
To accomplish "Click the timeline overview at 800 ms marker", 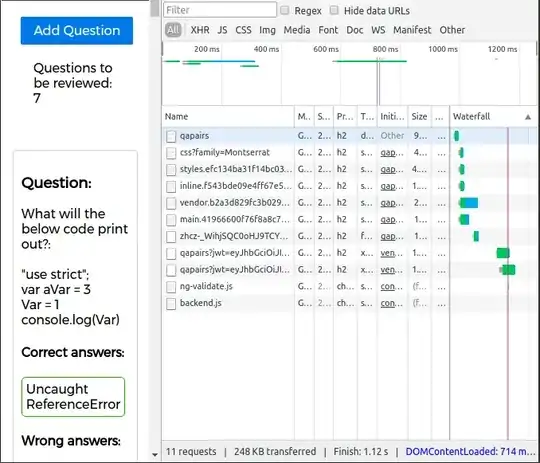I will coord(385,49).
